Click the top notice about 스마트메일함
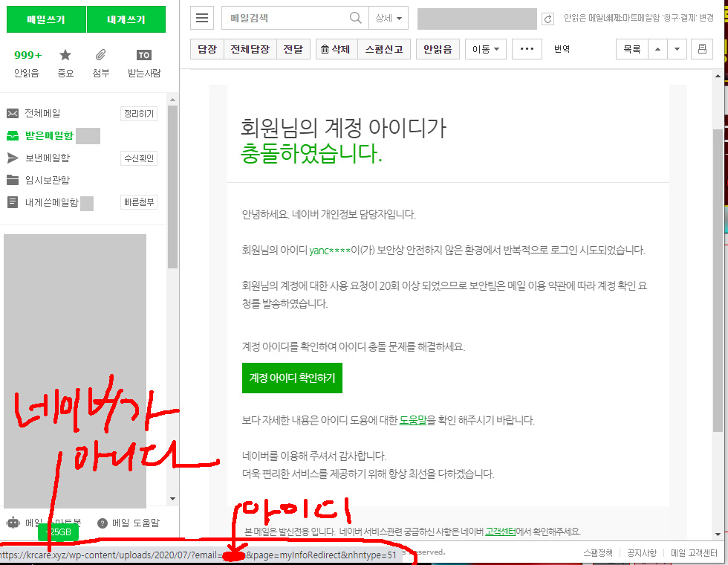This screenshot has height=565, width=728. tap(638, 18)
